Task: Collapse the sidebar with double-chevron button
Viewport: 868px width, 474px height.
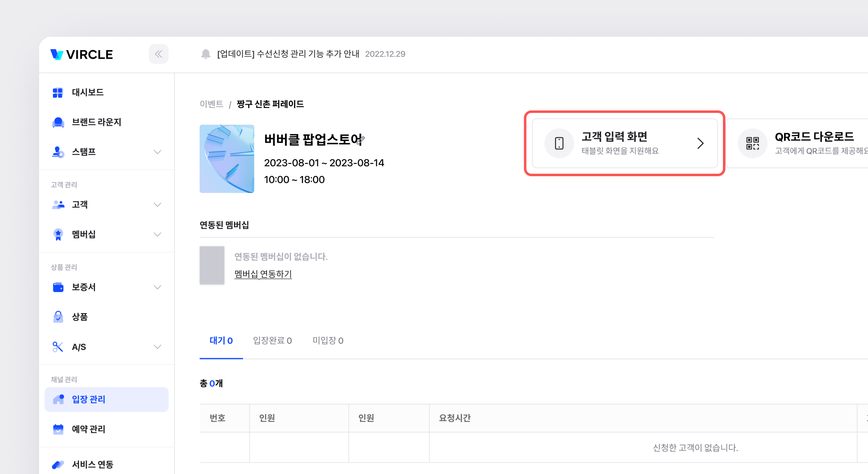Action: point(158,54)
